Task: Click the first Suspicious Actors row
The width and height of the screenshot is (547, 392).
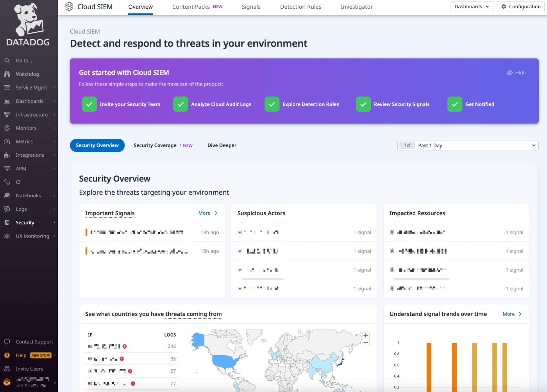Action: point(304,232)
